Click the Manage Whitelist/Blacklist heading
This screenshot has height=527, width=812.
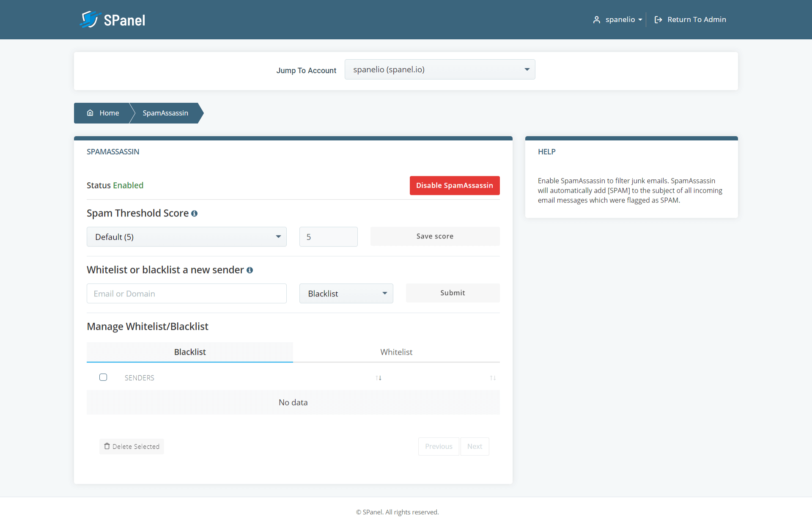(x=148, y=327)
